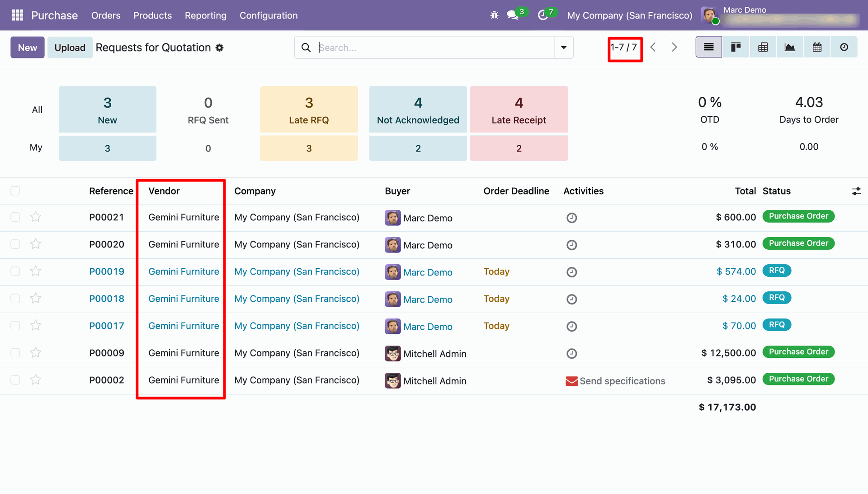Switch to graph view

(x=790, y=47)
